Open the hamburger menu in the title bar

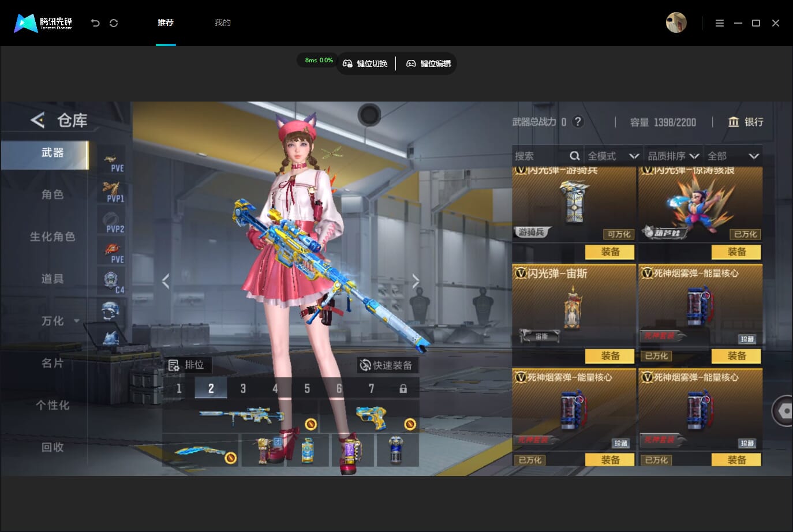click(719, 23)
